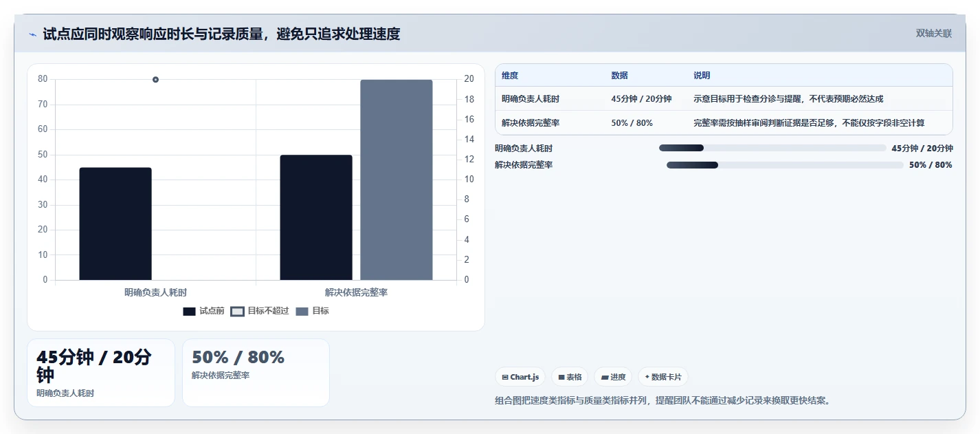Click x-axis label 解决依据完整率

[356, 292]
